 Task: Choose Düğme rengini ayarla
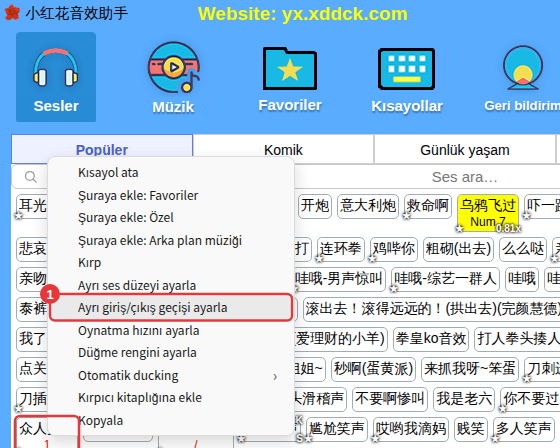pyautogui.click(x=171, y=353)
